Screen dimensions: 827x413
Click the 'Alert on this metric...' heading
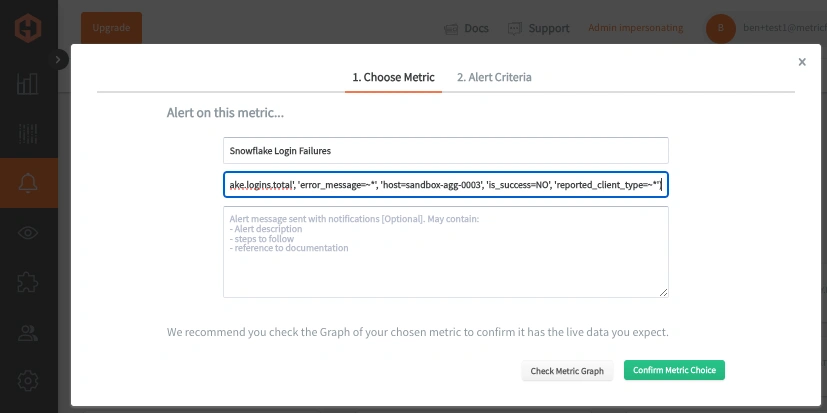coord(225,112)
